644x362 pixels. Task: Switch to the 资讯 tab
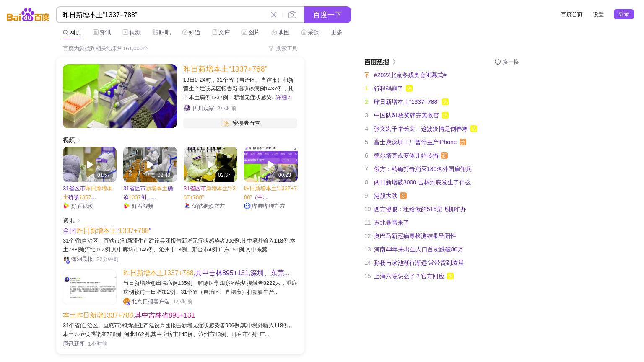pos(102,32)
